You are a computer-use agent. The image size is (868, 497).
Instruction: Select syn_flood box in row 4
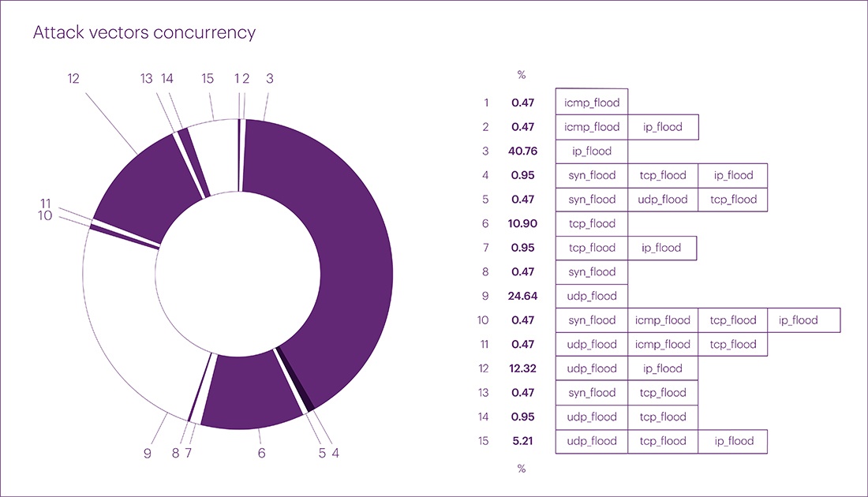tap(591, 175)
